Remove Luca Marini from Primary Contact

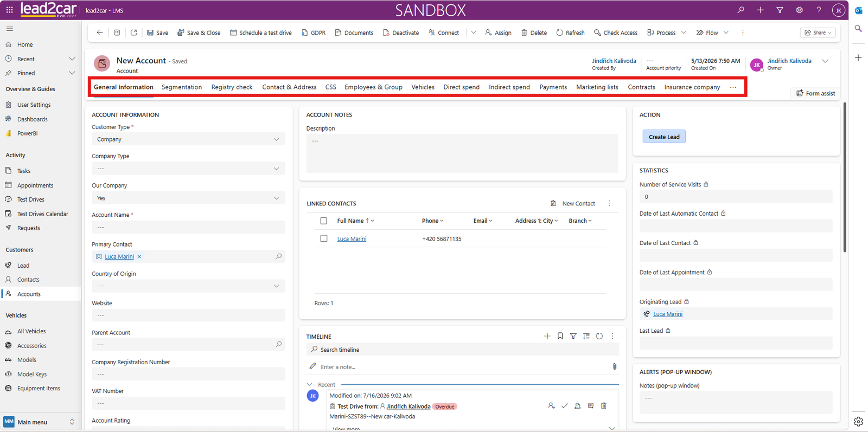139,256
